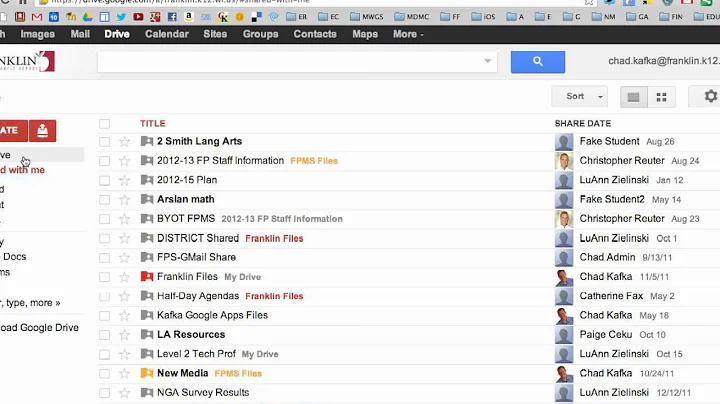
Task: Open the iOS bookmarks folder
Action: (x=484, y=17)
